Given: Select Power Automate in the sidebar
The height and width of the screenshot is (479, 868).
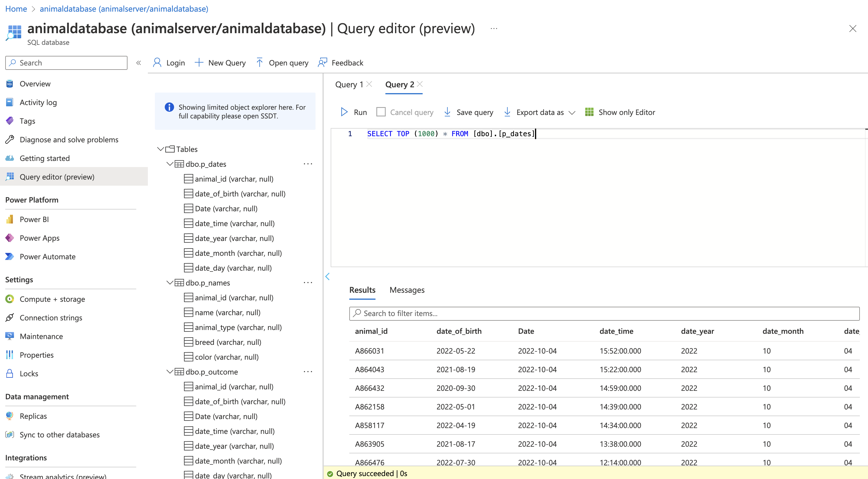Looking at the screenshot, I should pyautogui.click(x=47, y=256).
